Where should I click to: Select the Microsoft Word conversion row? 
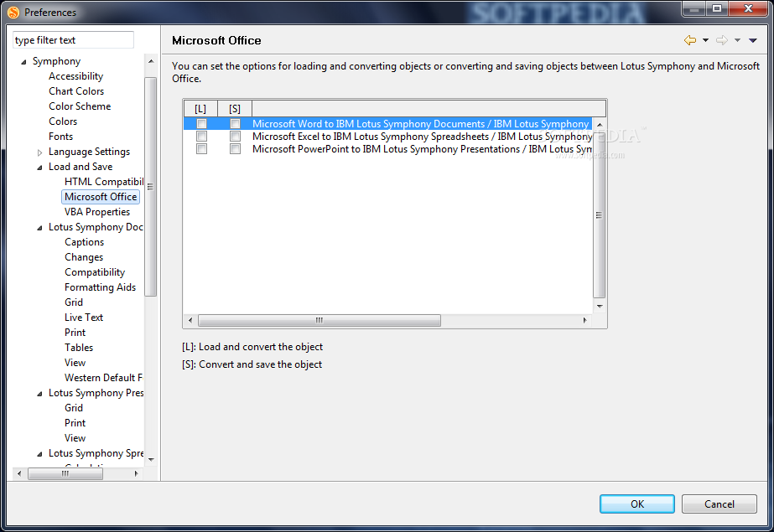[x=387, y=124]
